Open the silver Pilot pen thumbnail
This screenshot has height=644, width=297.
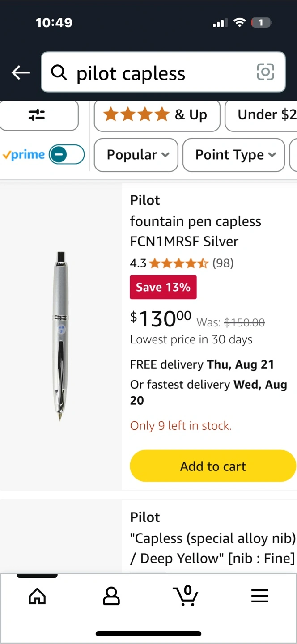[61, 336]
